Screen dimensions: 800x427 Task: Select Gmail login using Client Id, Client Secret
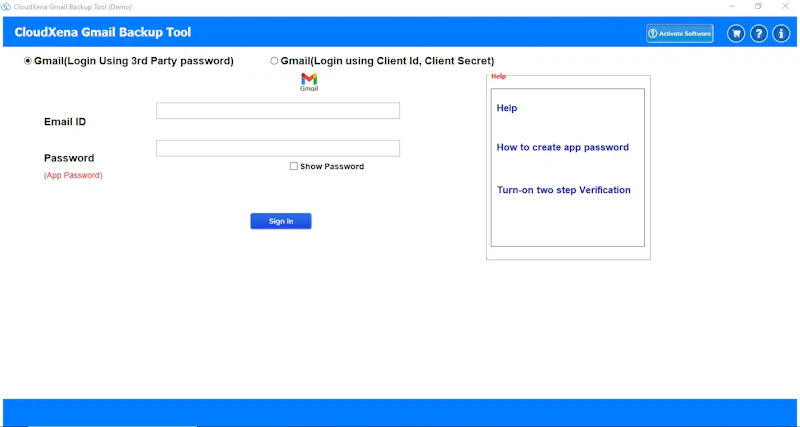click(382, 61)
